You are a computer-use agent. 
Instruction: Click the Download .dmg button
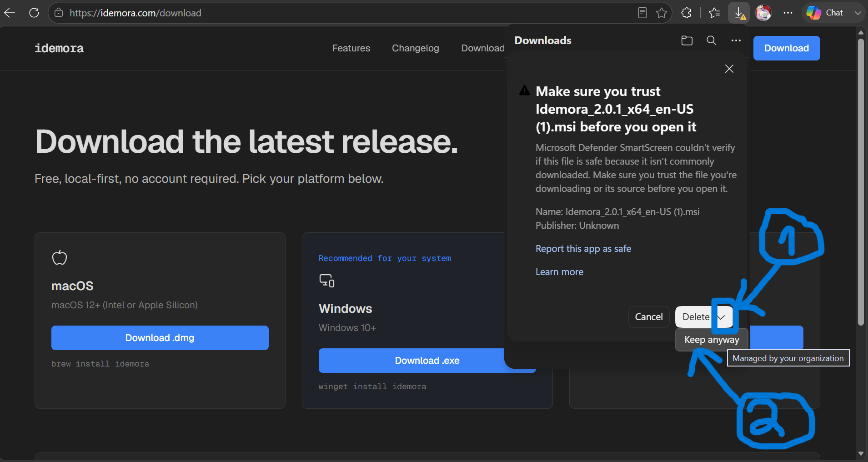[x=160, y=338]
